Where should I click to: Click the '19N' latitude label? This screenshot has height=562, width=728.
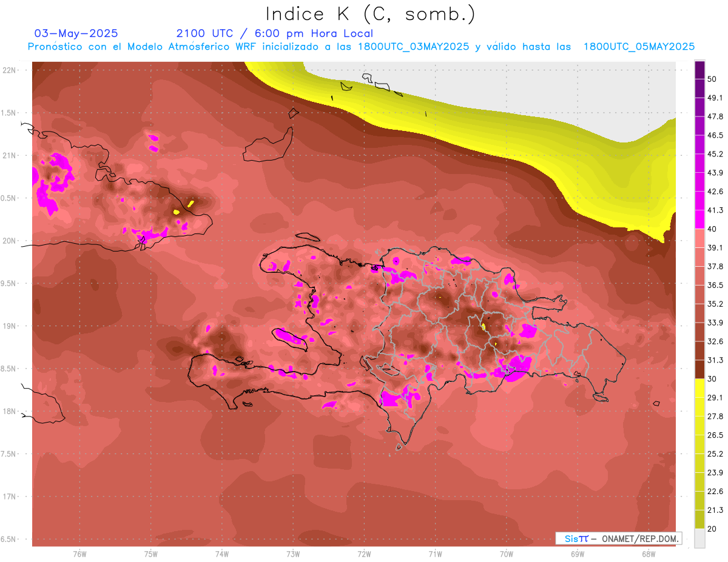10,326
